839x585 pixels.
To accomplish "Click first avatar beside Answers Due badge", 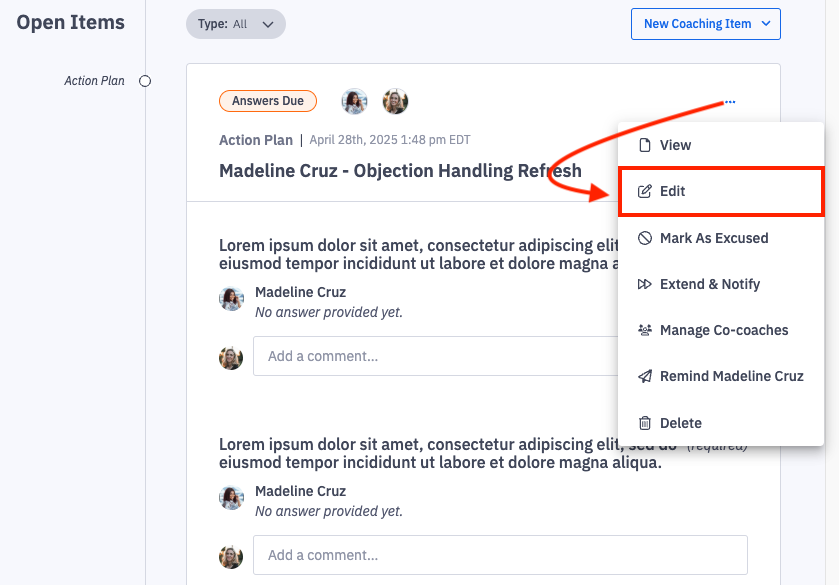I will pos(354,101).
